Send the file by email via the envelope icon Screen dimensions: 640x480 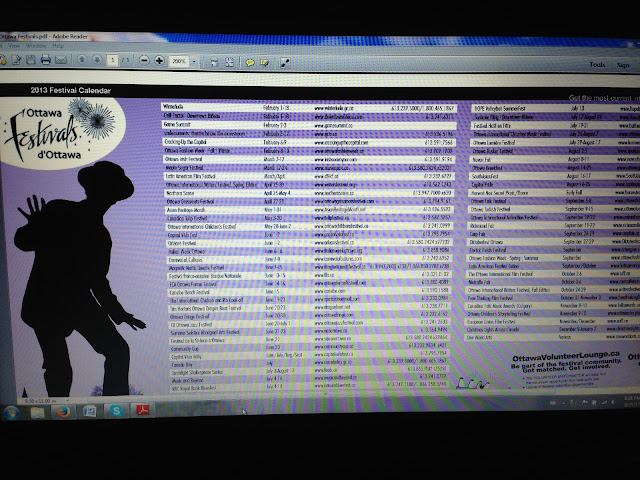[x=61, y=60]
